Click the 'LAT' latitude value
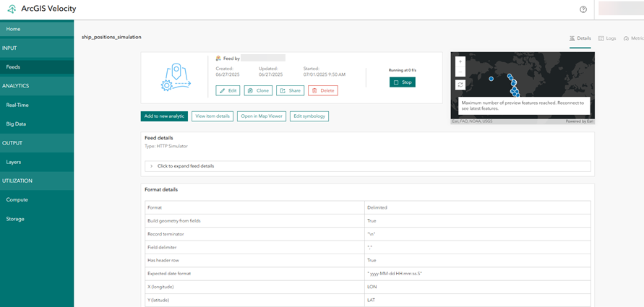The height and width of the screenshot is (307, 644). pyautogui.click(x=371, y=300)
